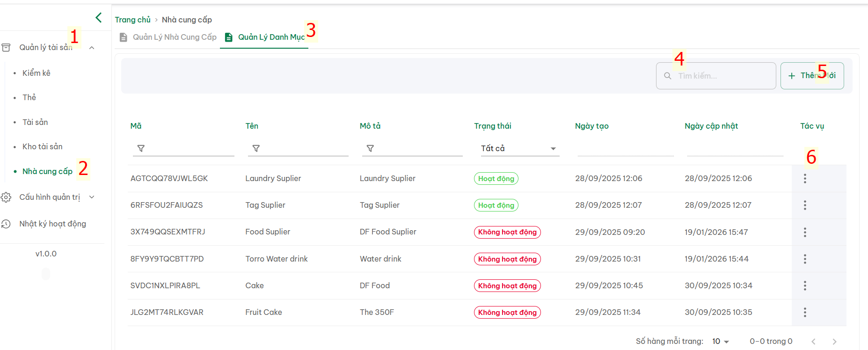The height and width of the screenshot is (350, 868).
Task: Open the Trạng thái 'Tất cả' dropdown
Action: (x=519, y=148)
